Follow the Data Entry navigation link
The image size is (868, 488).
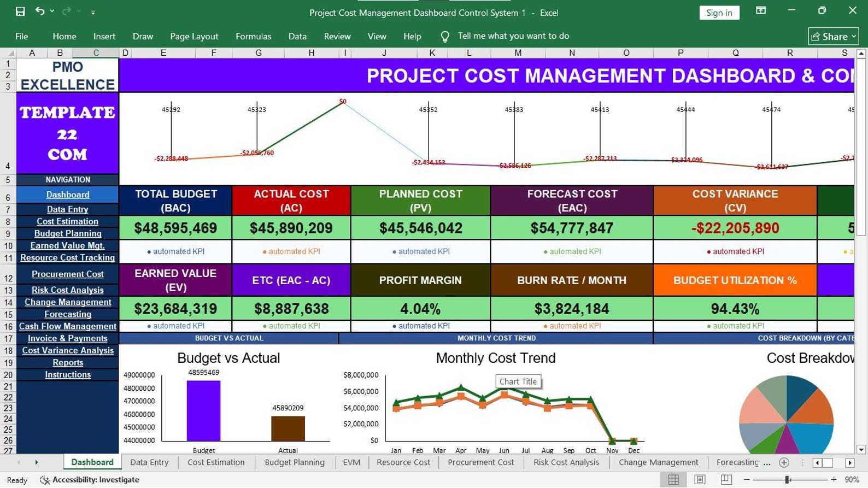click(67, 209)
